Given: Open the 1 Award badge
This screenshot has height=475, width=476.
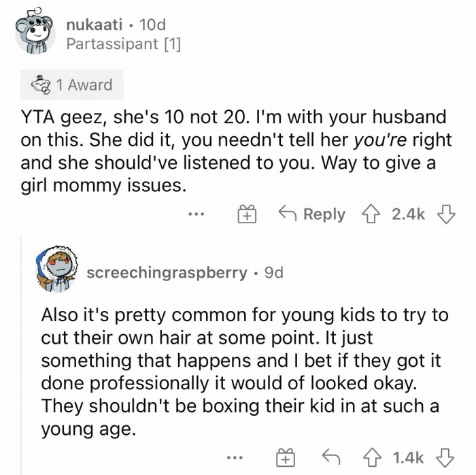Looking at the screenshot, I should point(71,85).
